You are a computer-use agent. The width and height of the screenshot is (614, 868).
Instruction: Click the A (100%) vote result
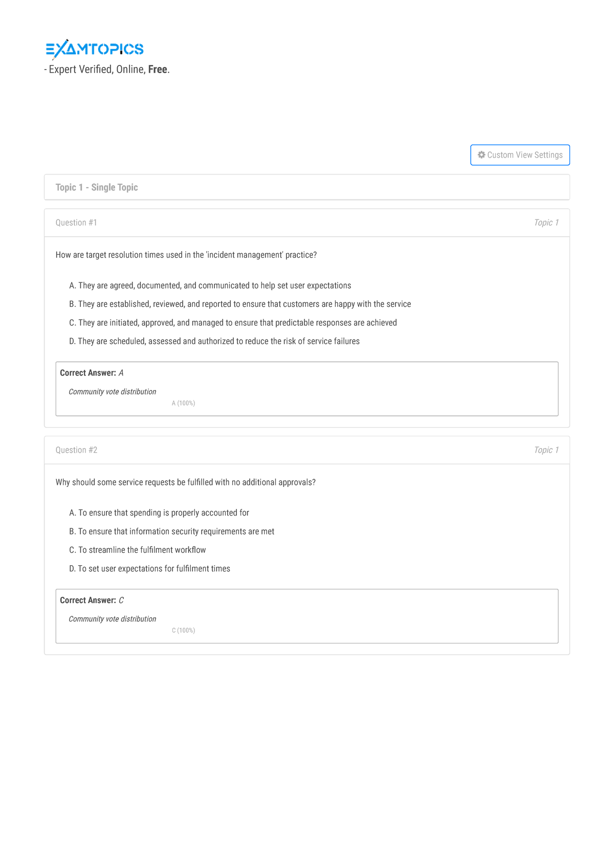click(x=183, y=403)
